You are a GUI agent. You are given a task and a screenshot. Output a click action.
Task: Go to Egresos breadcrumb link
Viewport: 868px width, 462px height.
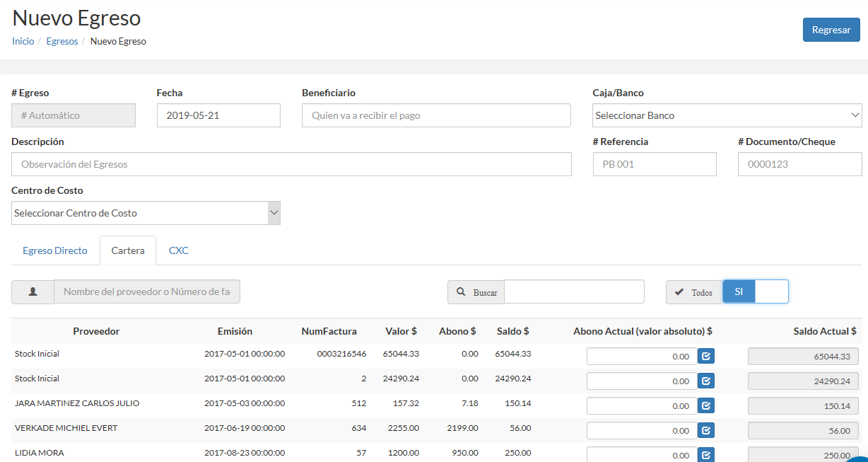pos(62,41)
